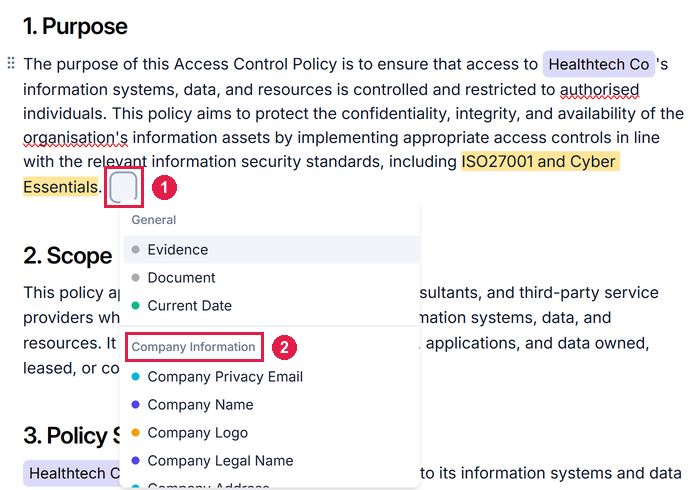The width and height of the screenshot is (700, 490).
Task: Choose Company Legal Name entry
Action: tap(271, 461)
